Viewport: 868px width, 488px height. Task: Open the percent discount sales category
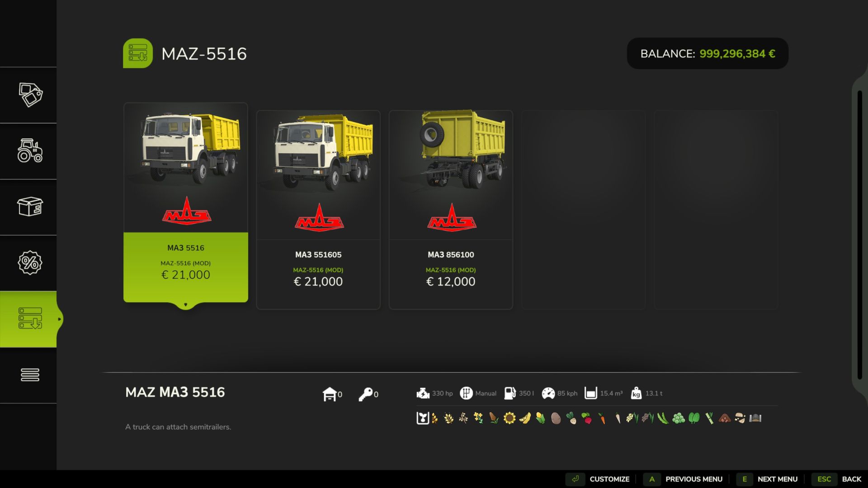pos(30,263)
